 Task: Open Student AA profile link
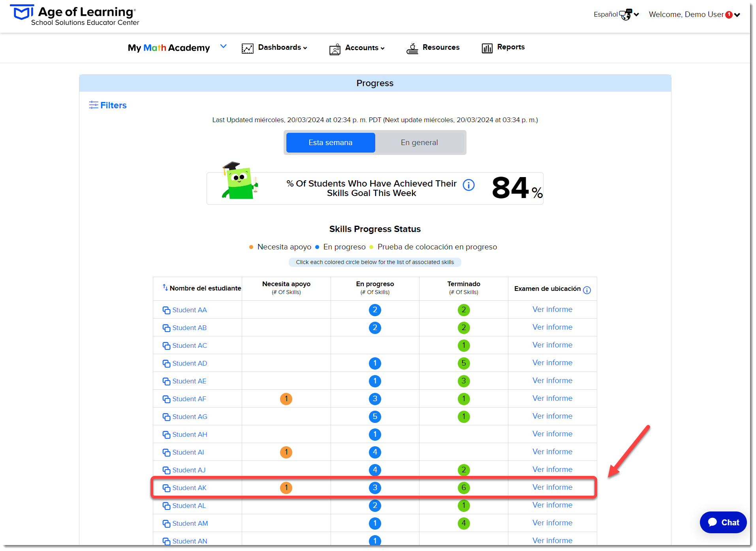(x=190, y=310)
